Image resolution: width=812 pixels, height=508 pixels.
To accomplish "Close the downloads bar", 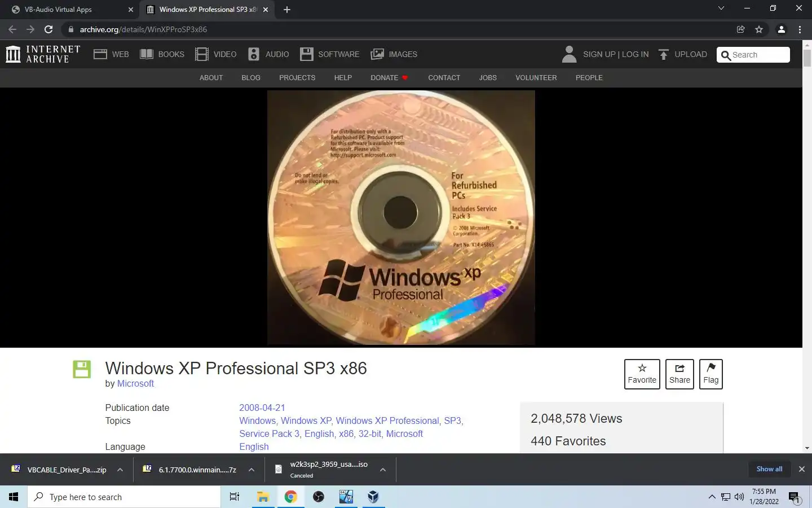I will [x=801, y=469].
